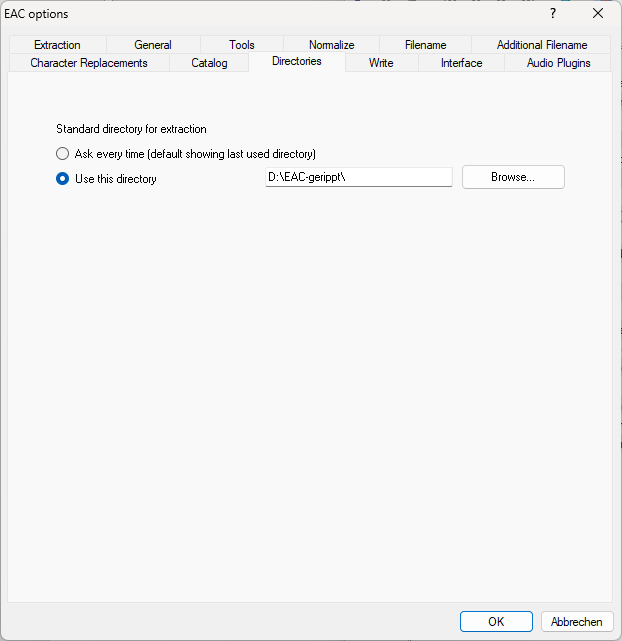
Task: Show the Audio Plugins tab
Action: (x=558, y=63)
